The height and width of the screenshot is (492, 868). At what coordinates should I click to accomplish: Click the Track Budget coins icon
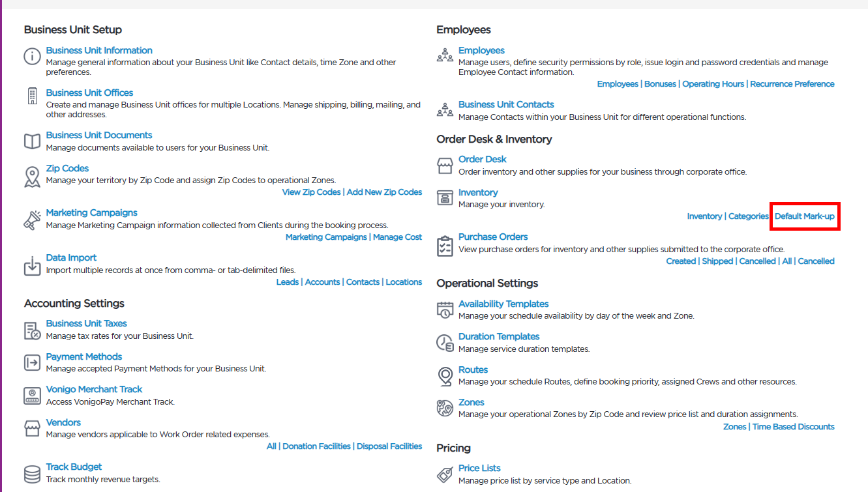point(32,474)
